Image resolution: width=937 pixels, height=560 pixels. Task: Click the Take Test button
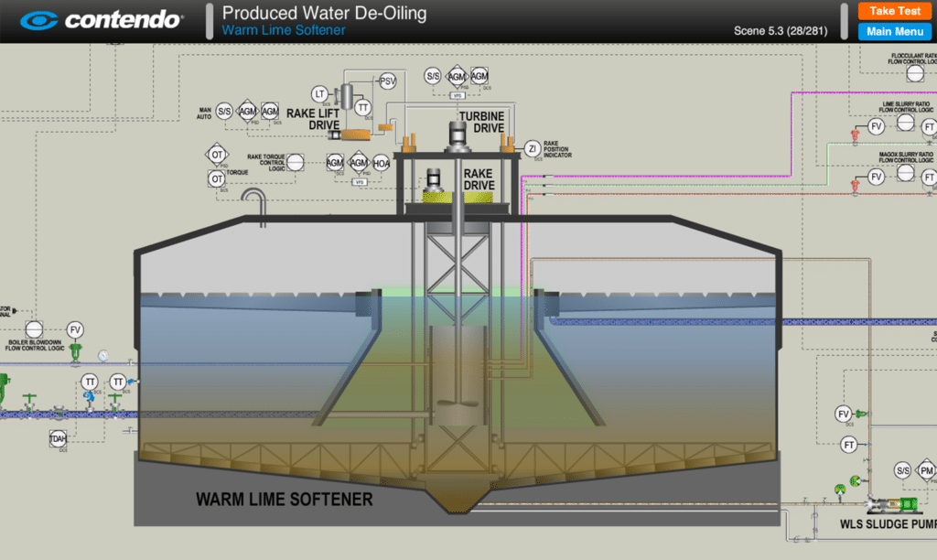[895, 11]
